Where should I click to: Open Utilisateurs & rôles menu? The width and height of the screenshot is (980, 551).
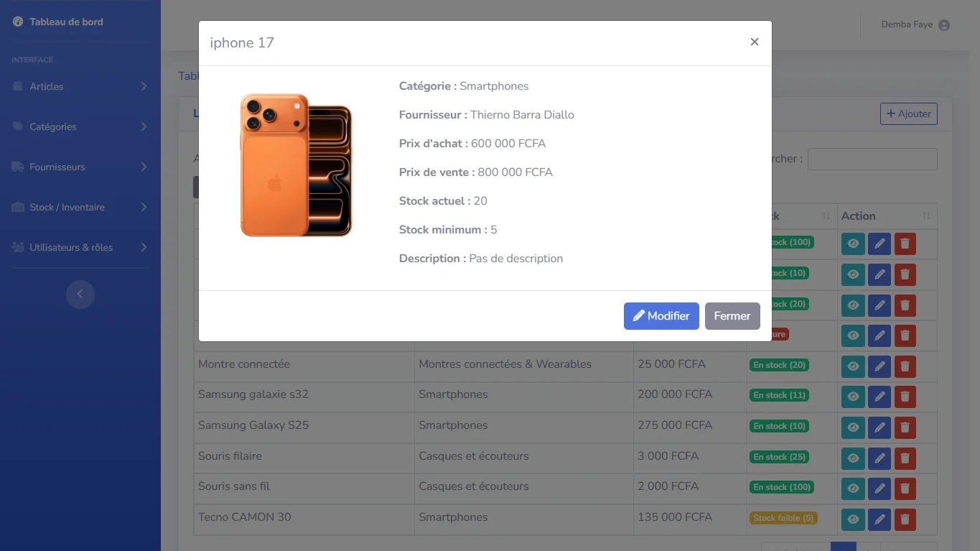pyautogui.click(x=80, y=247)
